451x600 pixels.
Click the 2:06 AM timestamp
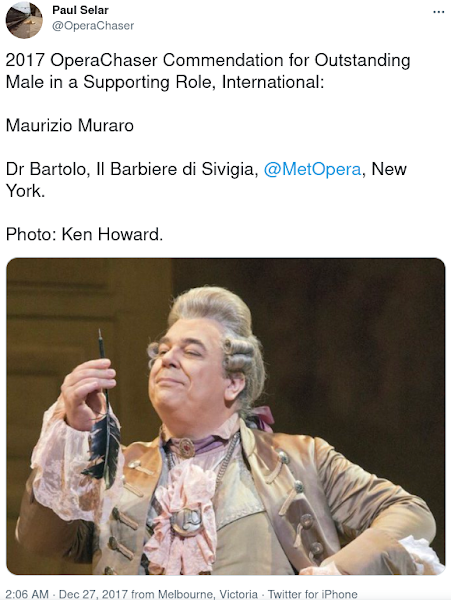(27, 594)
